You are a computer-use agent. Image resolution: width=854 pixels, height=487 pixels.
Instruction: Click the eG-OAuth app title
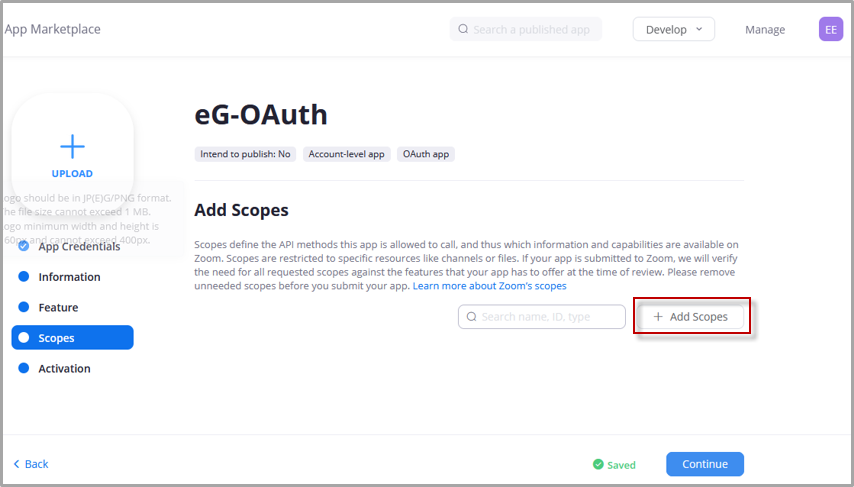[261, 114]
